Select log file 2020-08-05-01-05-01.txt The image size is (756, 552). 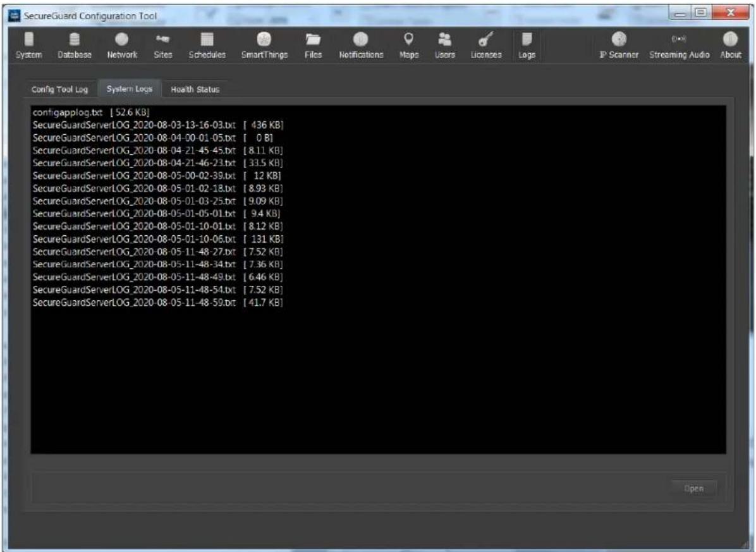click(157, 214)
